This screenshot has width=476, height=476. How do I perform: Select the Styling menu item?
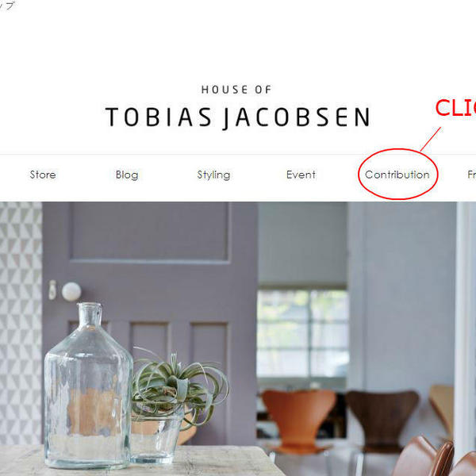click(213, 175)
